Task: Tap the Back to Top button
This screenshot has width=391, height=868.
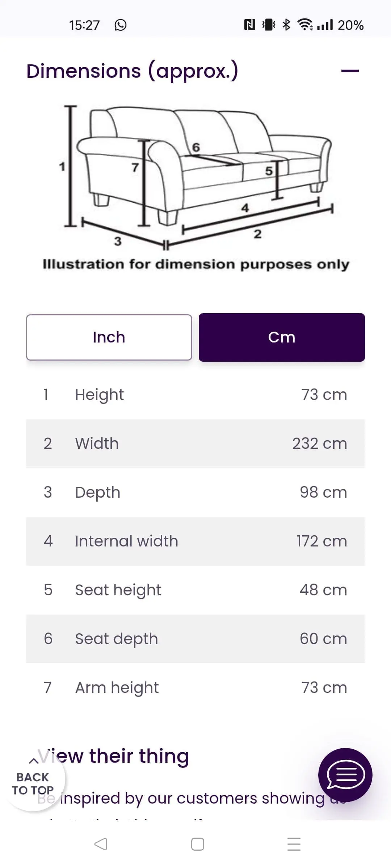Action: point(33,782)
